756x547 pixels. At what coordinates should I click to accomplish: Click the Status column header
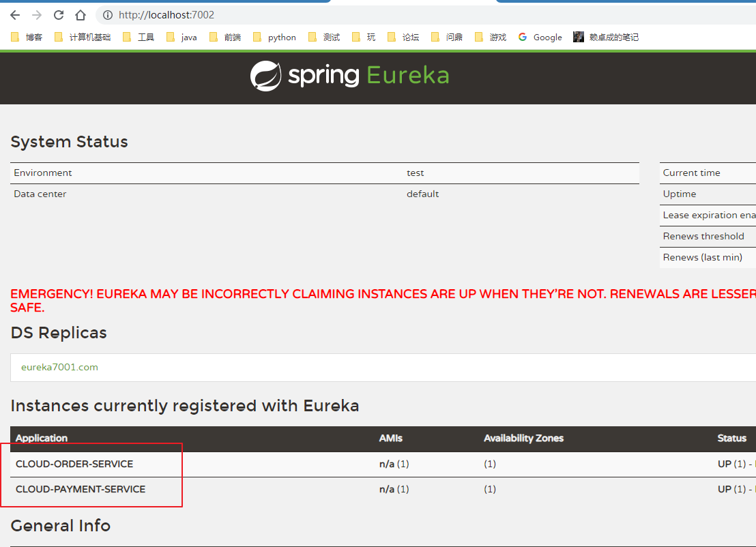pyautogui.click(x=731, y=438)
